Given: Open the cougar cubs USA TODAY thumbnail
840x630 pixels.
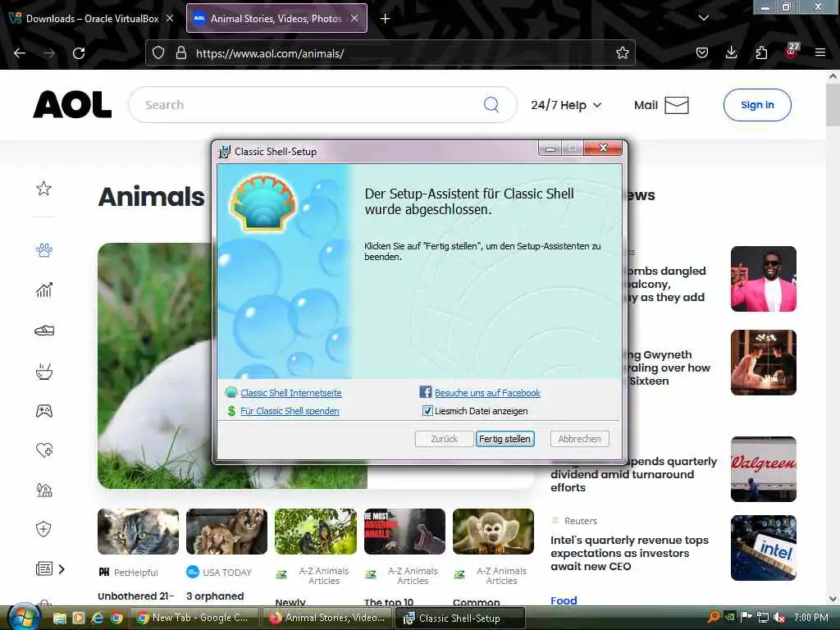Looking at the screenshot, I should pyautogui.click(x=226, y=532).
